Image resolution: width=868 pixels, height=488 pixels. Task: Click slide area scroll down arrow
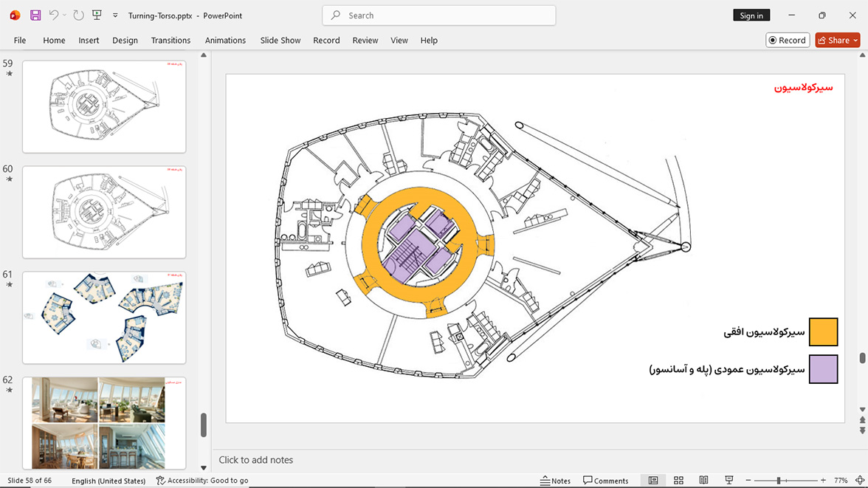tap(862, 410)
